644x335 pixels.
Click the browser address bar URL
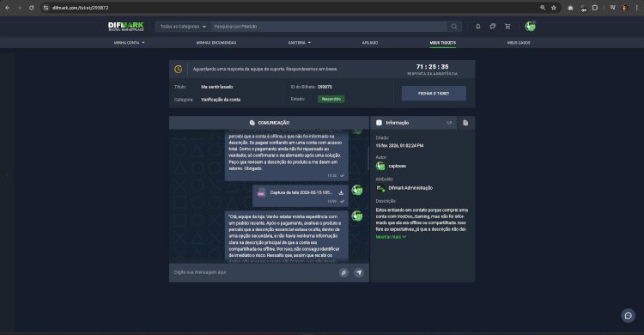[81, 8]
